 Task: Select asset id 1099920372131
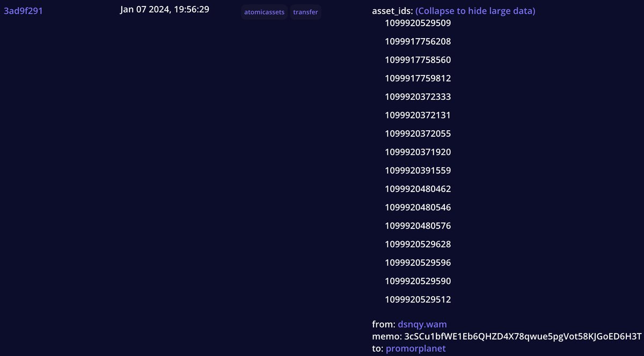coord(418,115)
